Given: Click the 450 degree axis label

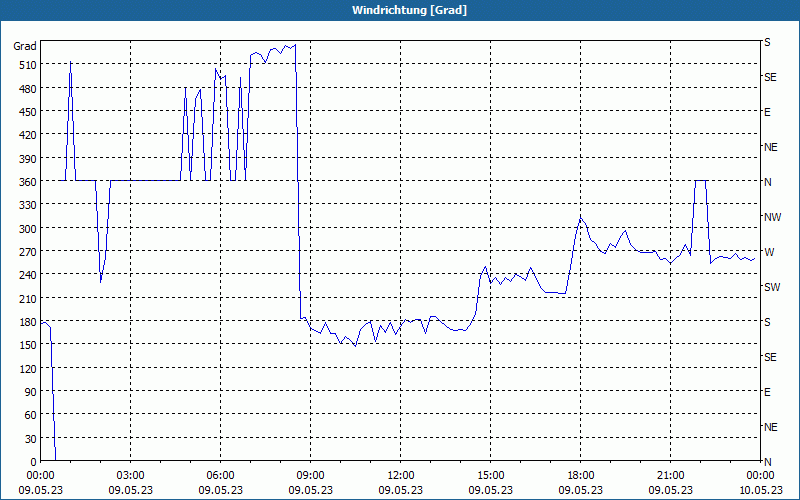Looking at the screenshot, I should pyautogui.click(x=28, y=112).
